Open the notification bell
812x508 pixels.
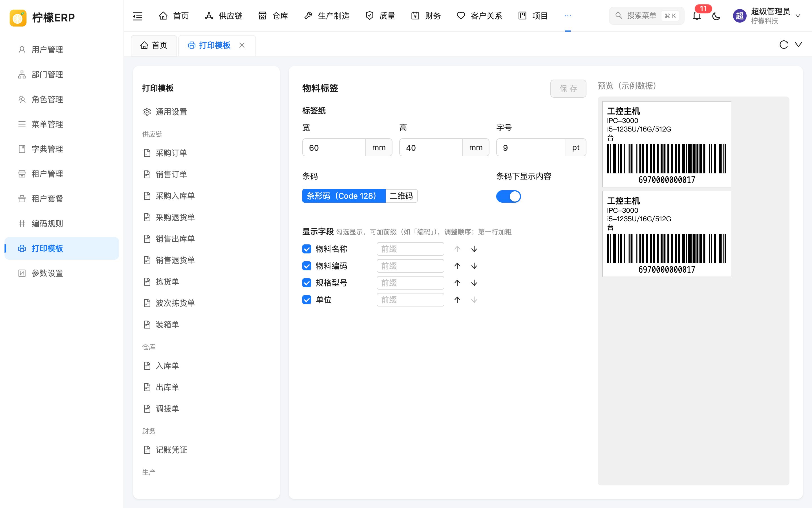tap(697, 16)
